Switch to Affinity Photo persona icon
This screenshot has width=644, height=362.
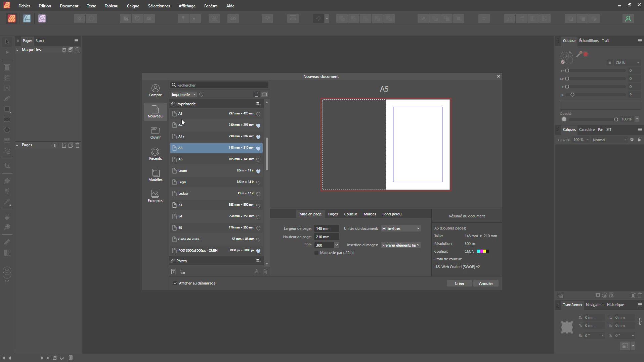[x=42, y=19]
